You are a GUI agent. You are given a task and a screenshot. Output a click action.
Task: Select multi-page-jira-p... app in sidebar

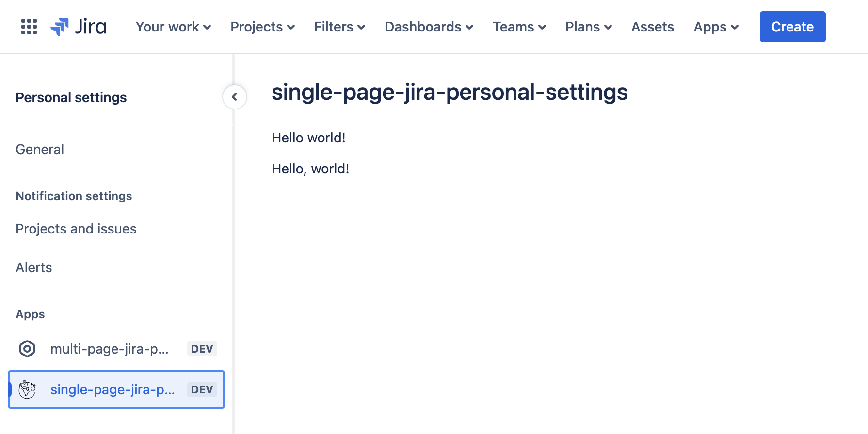tap(110, 349)
